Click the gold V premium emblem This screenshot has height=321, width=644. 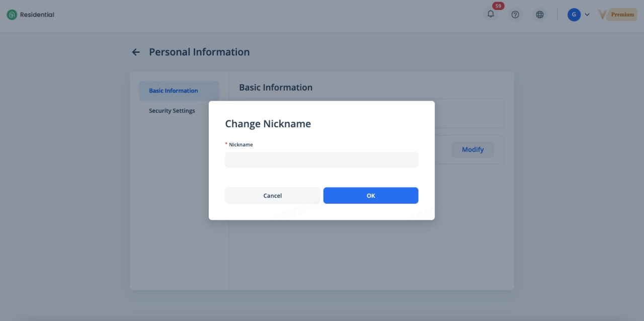pos(602,15)
